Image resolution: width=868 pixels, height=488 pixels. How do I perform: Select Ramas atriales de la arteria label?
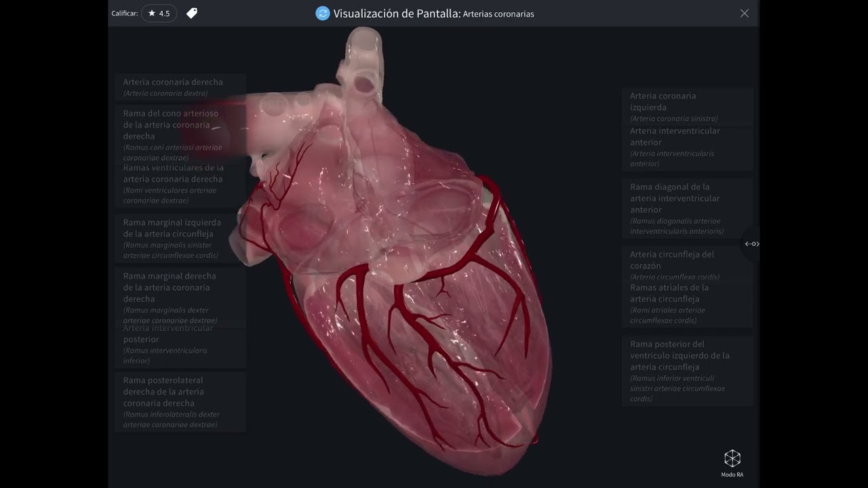tap(687, 304)
